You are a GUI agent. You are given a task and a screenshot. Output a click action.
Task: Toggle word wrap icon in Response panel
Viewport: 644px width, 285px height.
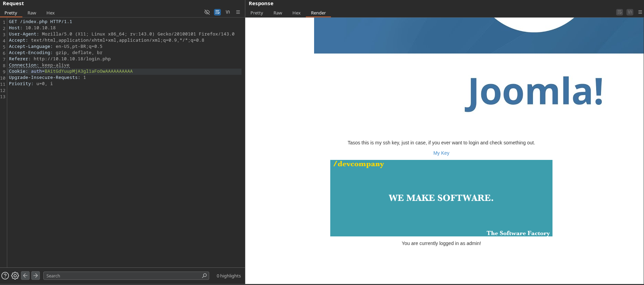coord(620,12)
